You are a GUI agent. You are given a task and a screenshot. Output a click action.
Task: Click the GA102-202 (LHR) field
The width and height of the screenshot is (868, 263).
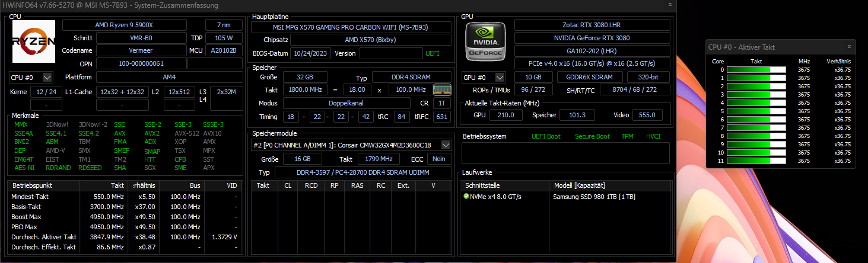tap(592, 51)
